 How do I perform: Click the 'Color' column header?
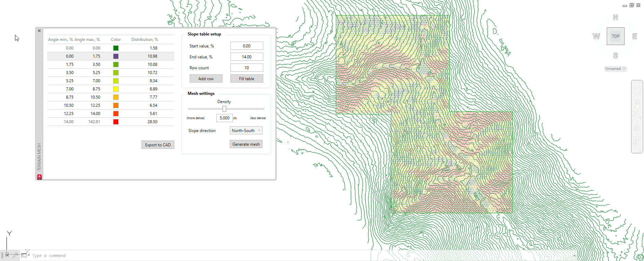pyautogui.click(x=116, y=40)
